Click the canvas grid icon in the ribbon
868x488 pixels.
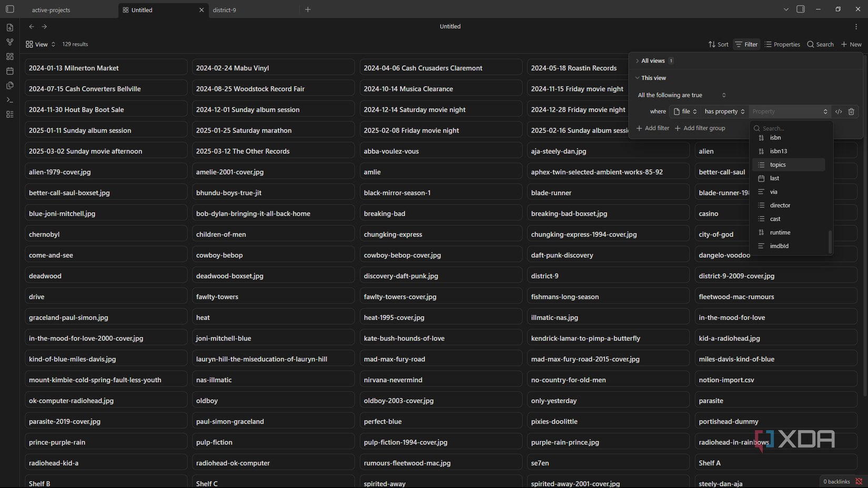(x=10, y=56)
